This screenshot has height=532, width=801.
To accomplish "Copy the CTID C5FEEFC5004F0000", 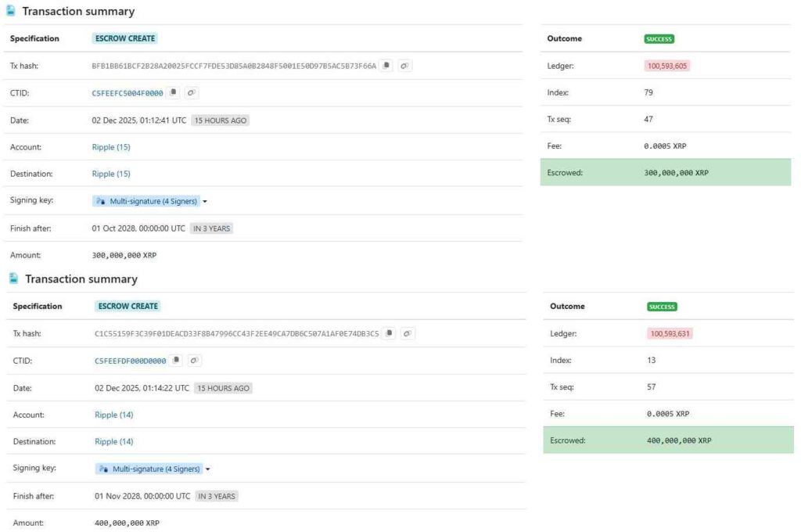I will [x=174, y=92].
